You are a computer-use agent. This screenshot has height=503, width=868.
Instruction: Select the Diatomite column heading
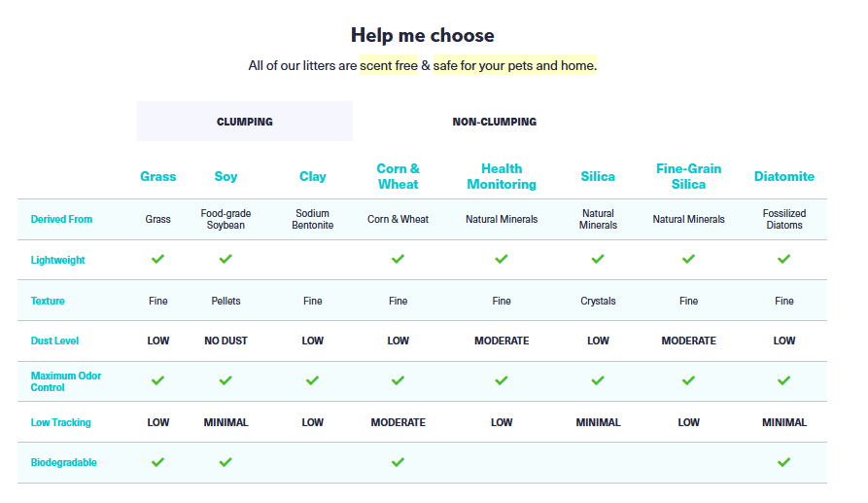pos(783,176)
